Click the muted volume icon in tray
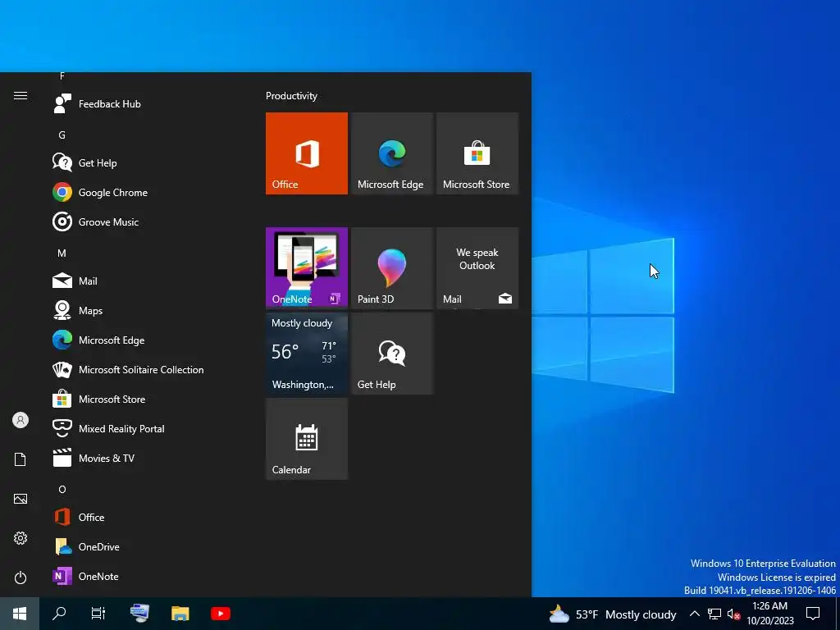840x630 pixels. pos(733,614)
